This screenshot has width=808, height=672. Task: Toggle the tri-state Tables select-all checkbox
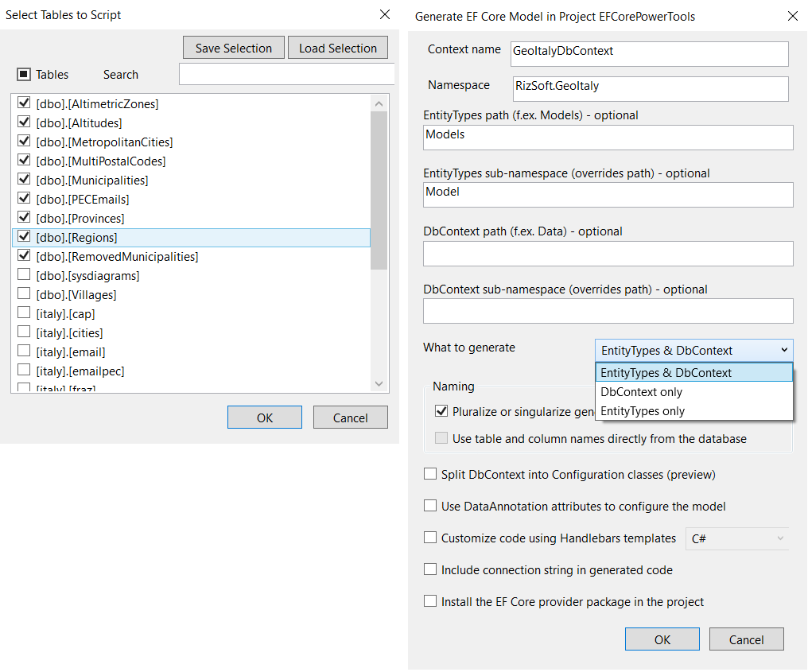(x=24, y=74)
